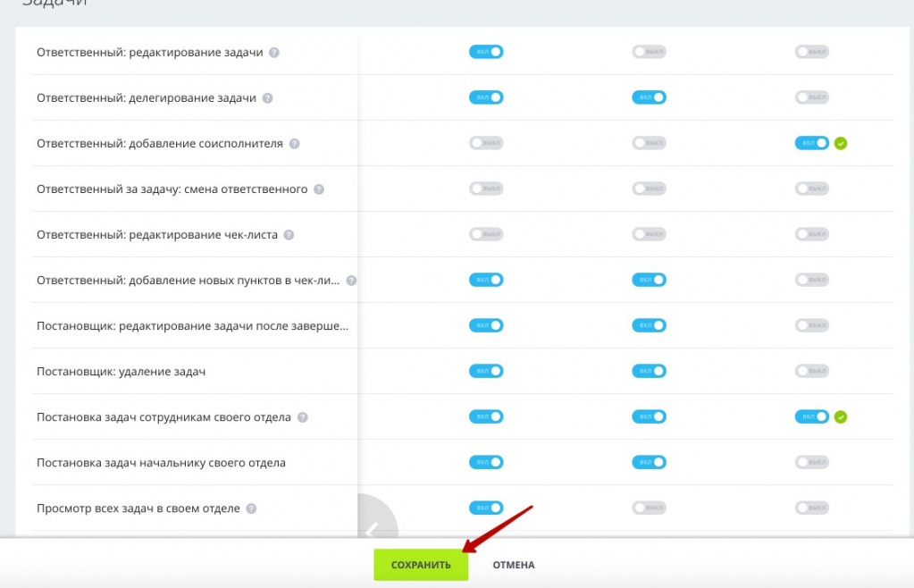The width and height of the screenshot is (914, 588).
Task: Click green checkmark in 'добавление соисполнителя' row
Action: tap(840, 143)
